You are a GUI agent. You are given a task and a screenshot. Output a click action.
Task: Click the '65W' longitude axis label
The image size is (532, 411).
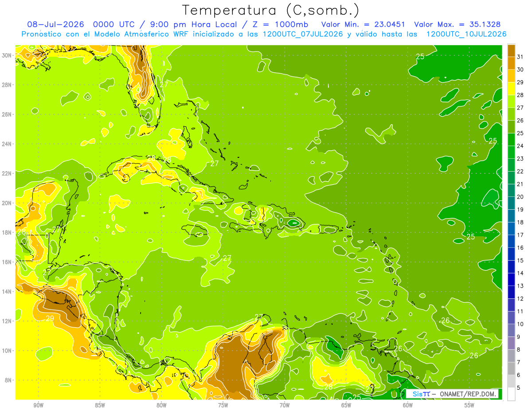tap(346, 405)
